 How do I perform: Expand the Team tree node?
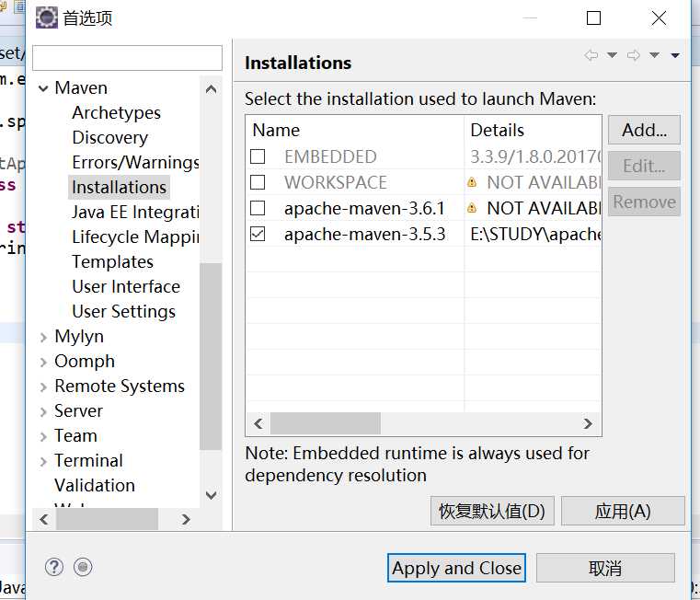(x=43, y=436)
